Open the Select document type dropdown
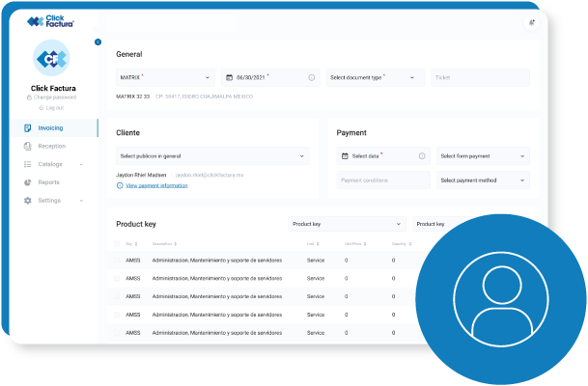Image resolution: width=588 pixels, height=386 pixels. click(376, 77)
